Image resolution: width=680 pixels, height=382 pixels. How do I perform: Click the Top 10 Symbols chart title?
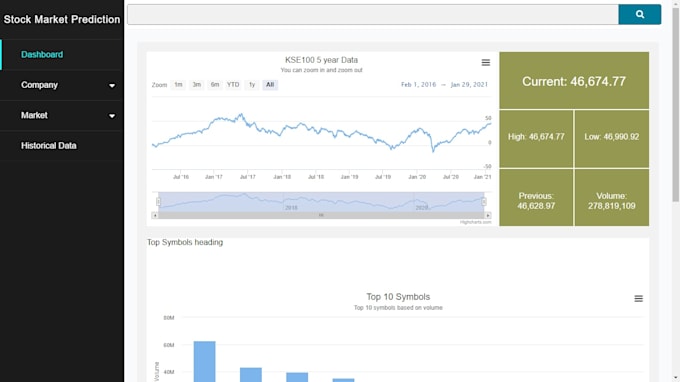(398, 297)
